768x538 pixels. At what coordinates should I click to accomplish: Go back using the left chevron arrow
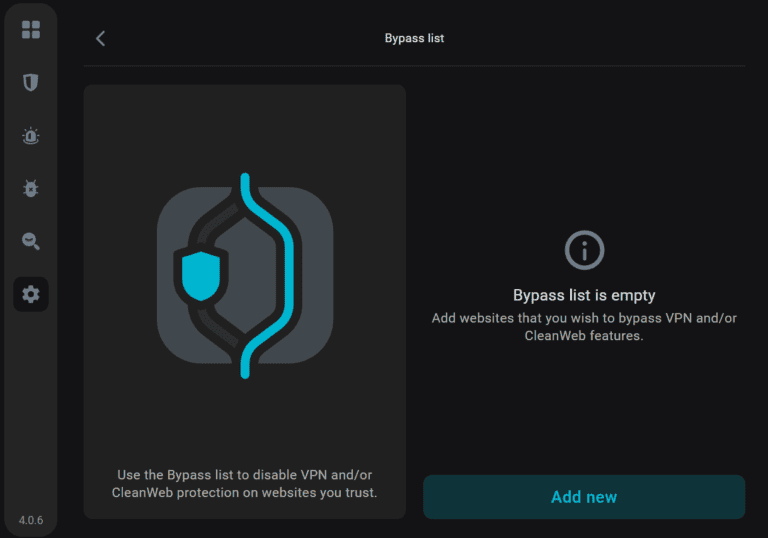click(x=100, y=38)
